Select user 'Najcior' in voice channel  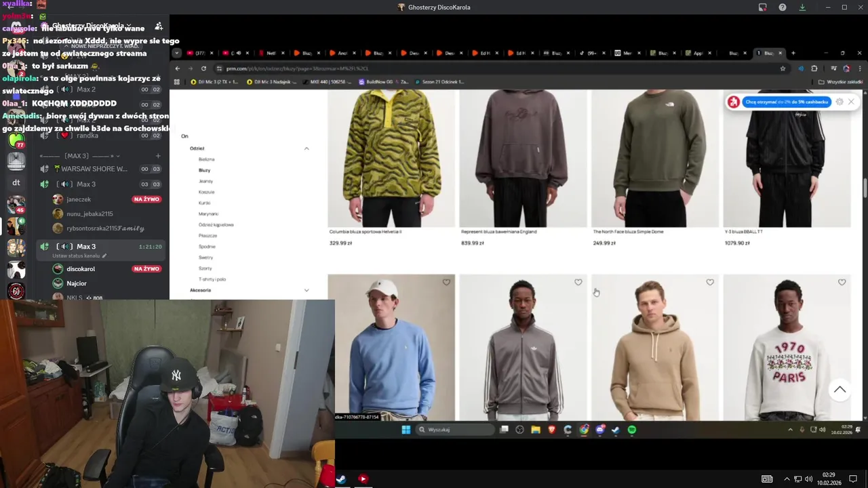(x=77, y=283)
